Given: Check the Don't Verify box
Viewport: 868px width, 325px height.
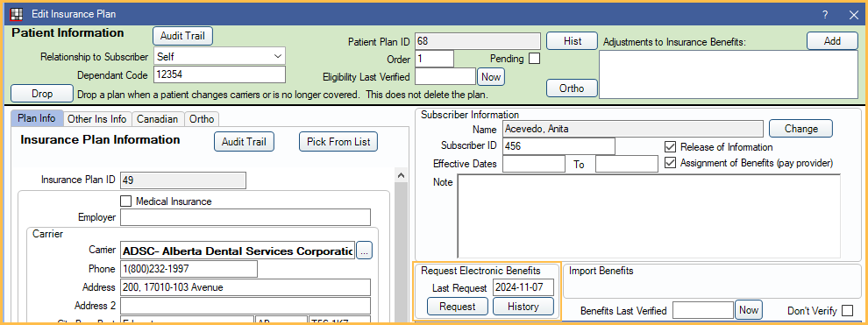Looking at the screenshot, I should click(x=847, y=311).
